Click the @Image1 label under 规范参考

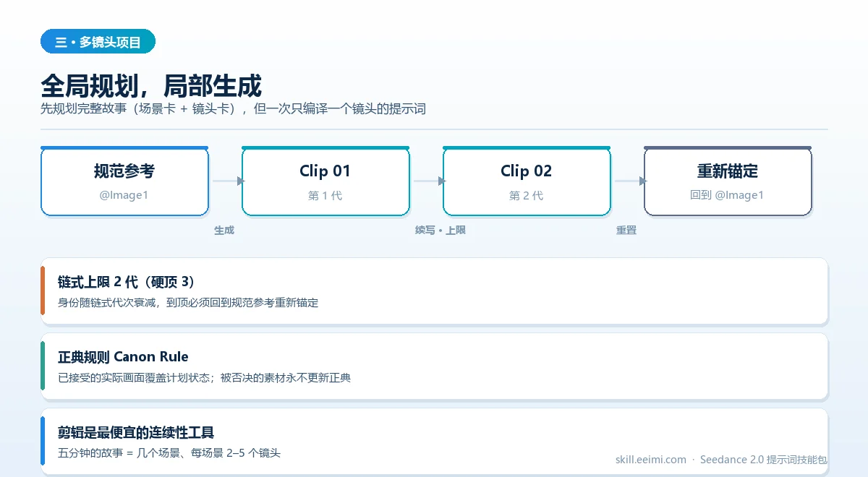point(124,195)
